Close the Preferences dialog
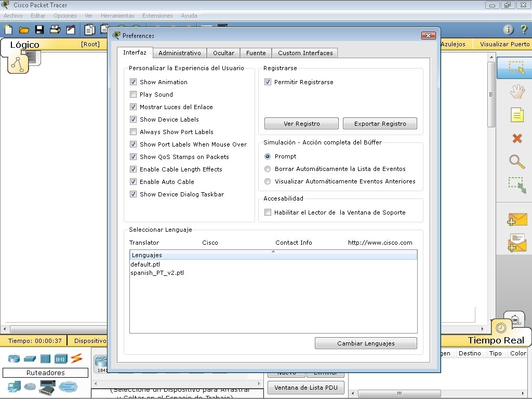 click(x=428, y=36)
